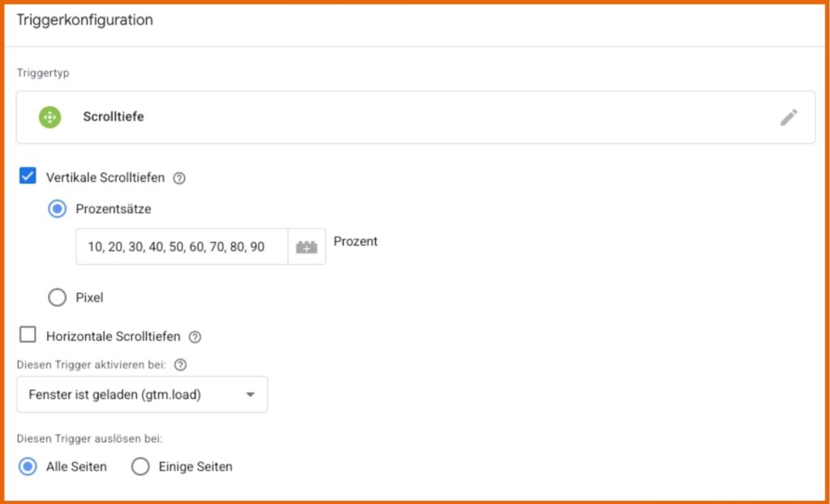Click the Triggerkonfiguration heading
Viewport: 830px width, 504px height.
pyautogui.click(x=84, y=20)
